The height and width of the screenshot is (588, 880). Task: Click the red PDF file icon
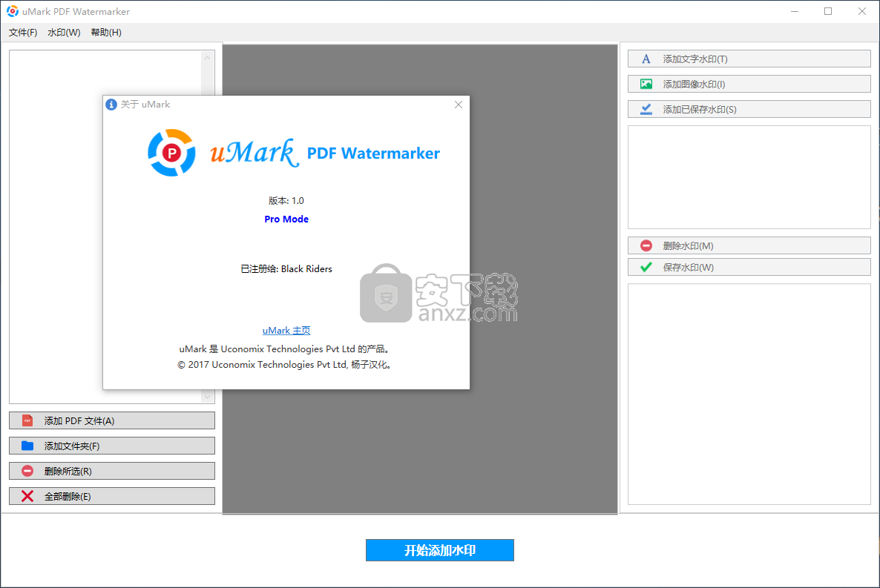click(27, 421)
